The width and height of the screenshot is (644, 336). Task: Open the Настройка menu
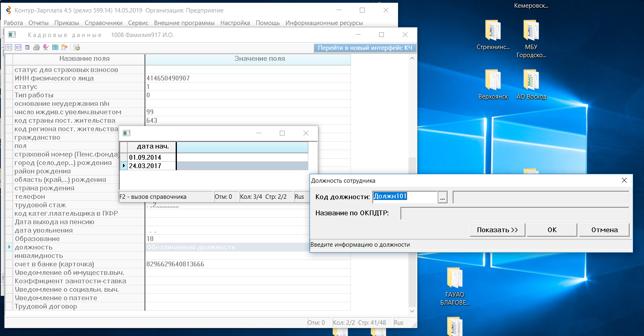235,23
